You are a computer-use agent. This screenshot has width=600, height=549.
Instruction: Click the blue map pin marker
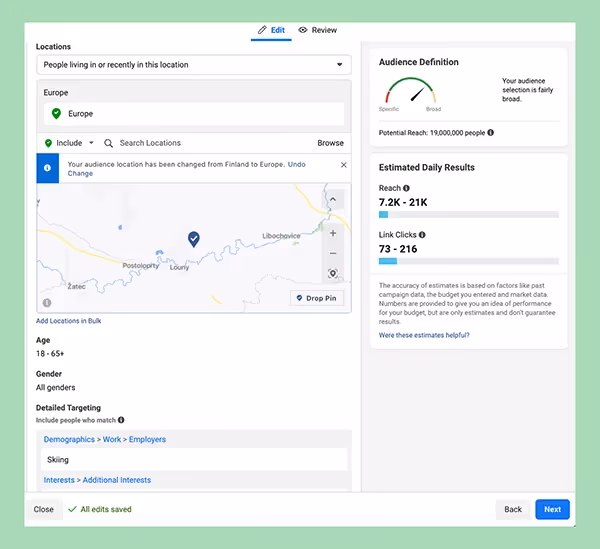click(194, 239)
